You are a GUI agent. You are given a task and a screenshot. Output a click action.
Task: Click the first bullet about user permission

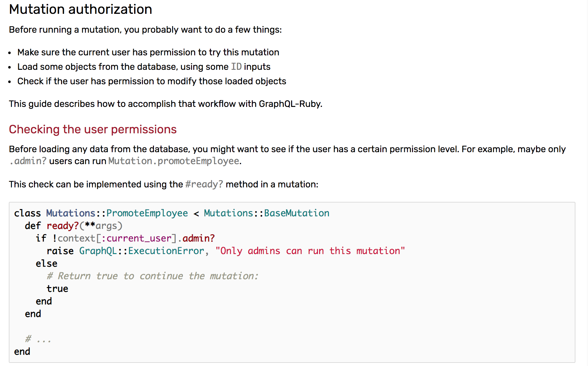[148, 52]
